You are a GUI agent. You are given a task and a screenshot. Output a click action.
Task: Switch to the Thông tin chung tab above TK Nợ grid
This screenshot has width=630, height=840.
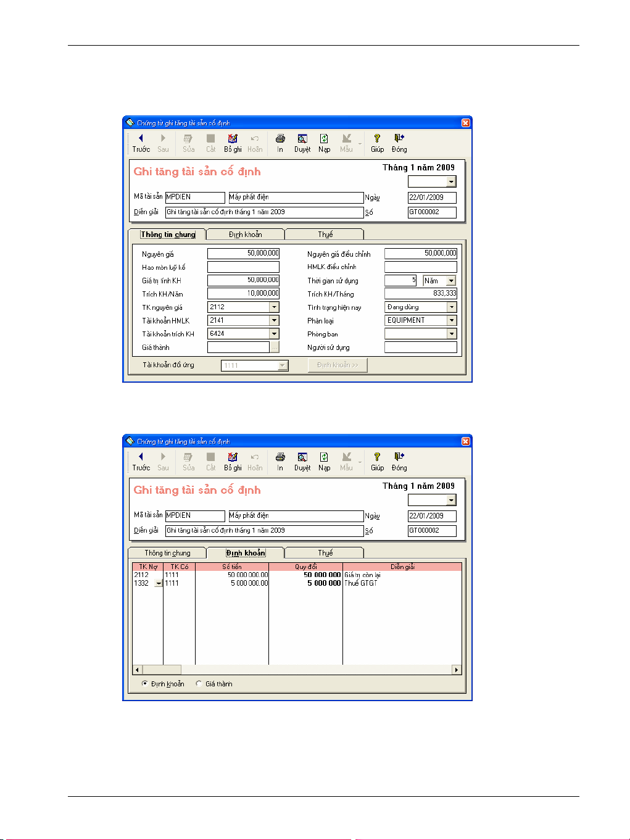click(x=167, y=553)
